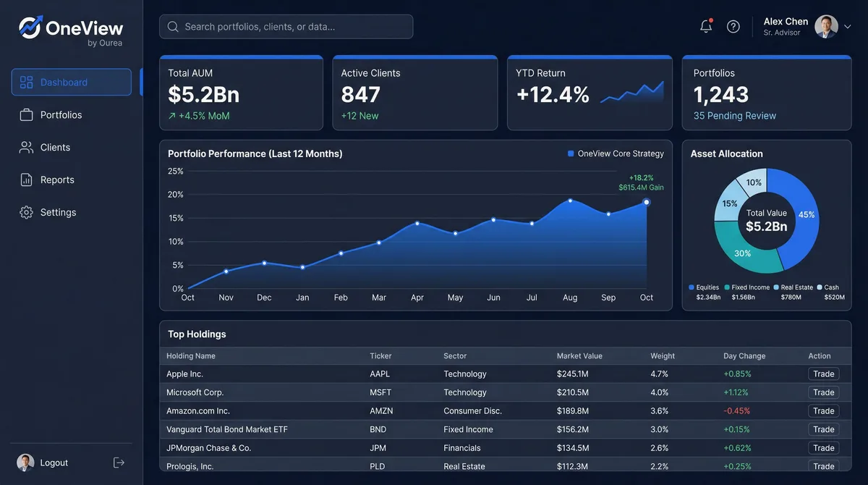Image resolution: width=868 pixels, height=485 pixels.
Task: Open Portfolios from the sidebar icon
Action: 25,114
